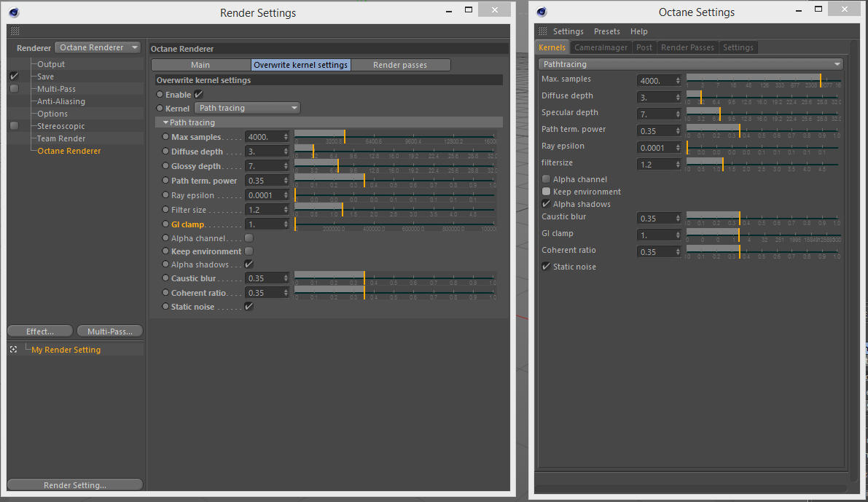Screen dimensions: 868x502
Task: Click the Glossy depth stepper arrows
Action: pyautogui.click(x=286, y=166)
